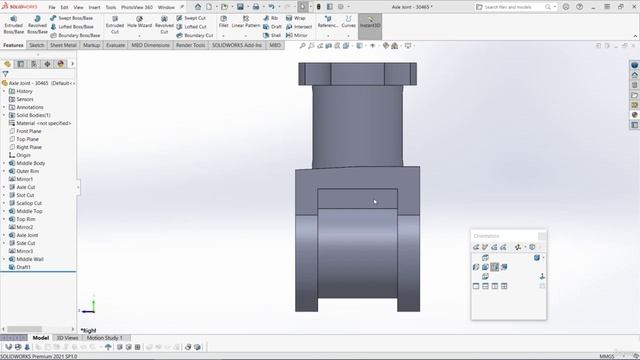Click the Print icon in title toolbar

[256, 7]
